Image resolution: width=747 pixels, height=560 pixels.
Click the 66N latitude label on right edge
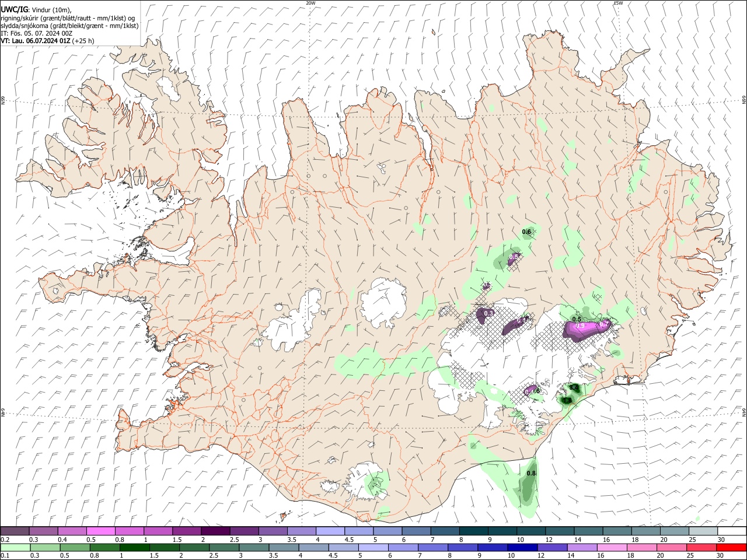pos(744,100)
